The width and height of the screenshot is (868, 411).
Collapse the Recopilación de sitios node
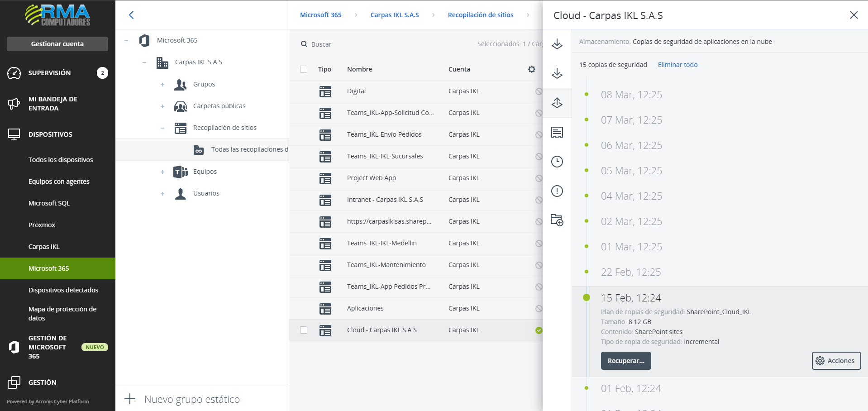pos(162,128)
